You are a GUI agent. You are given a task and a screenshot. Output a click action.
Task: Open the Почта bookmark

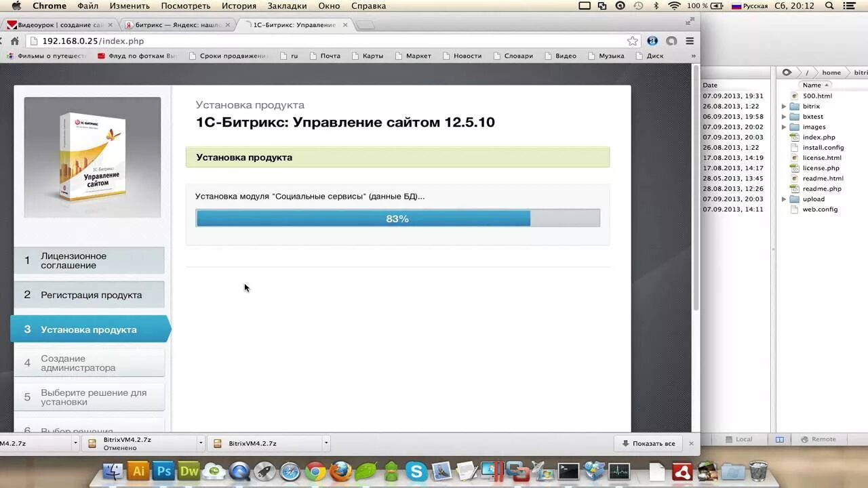click(x=325, y=56)
